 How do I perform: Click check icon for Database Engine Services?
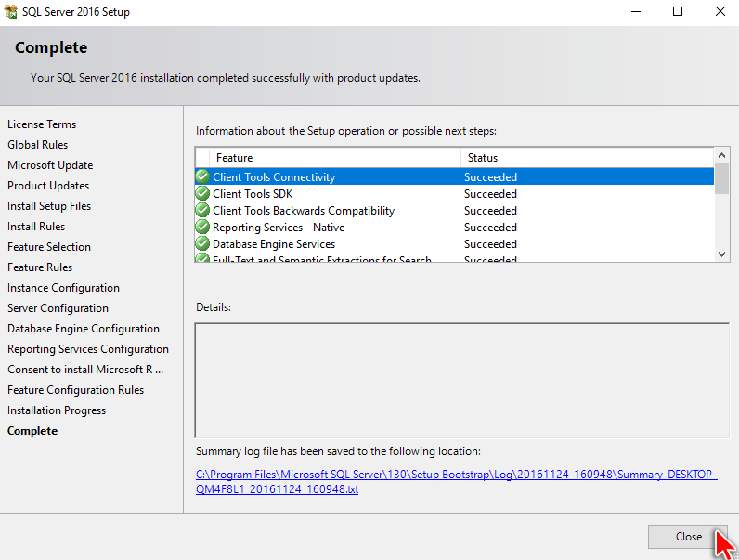pyautogui.click(x=202, y=243)
